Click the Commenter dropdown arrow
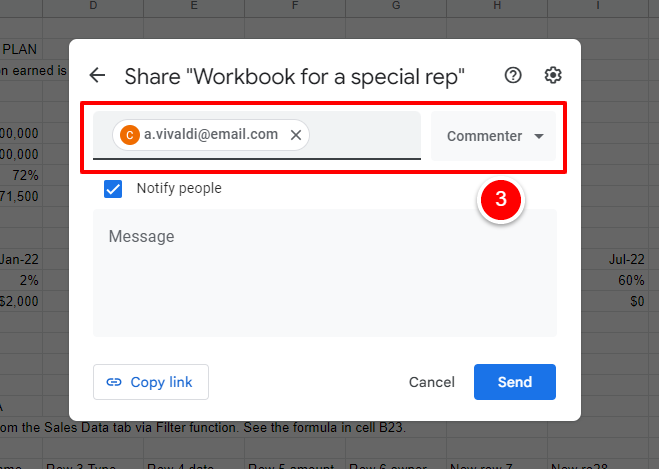659x469 pixels. pyautogui.click(x=539, y=136)
